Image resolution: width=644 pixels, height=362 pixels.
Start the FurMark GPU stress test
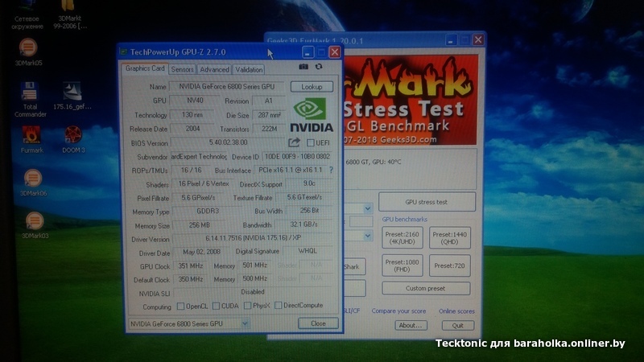click(x=427, y=202)
